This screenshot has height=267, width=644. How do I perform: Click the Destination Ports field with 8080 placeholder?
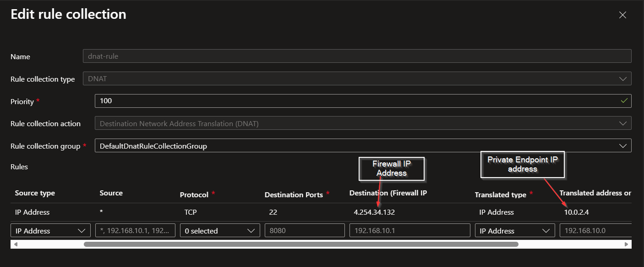point(305,231)
